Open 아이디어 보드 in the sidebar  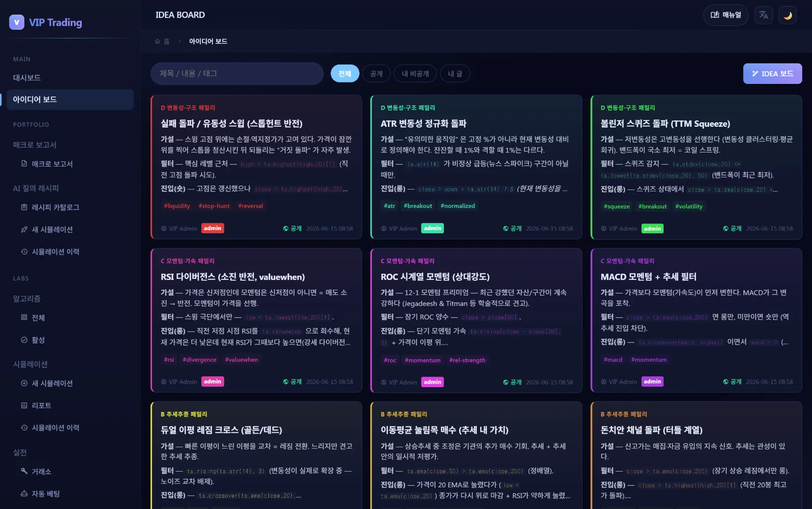pos(70,99)
